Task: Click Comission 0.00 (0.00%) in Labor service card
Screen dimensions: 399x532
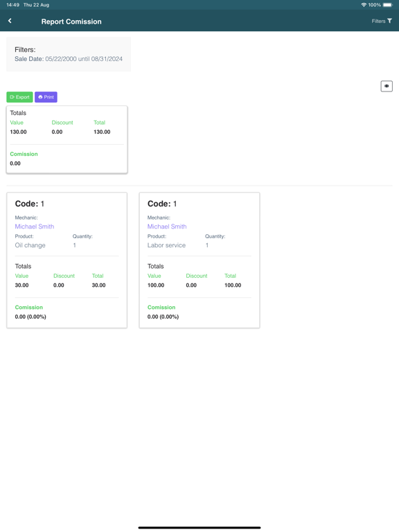Action: point(163,317)
